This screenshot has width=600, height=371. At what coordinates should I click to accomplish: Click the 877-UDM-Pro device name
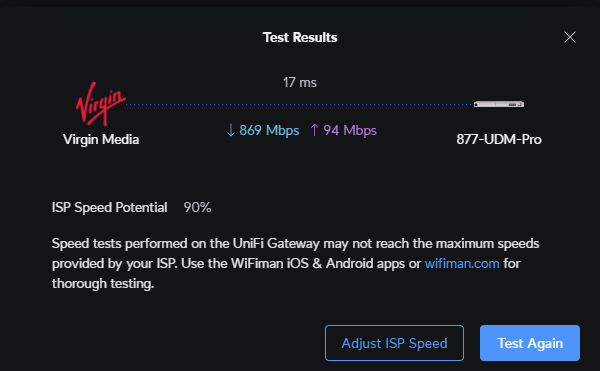click(499, 140)
